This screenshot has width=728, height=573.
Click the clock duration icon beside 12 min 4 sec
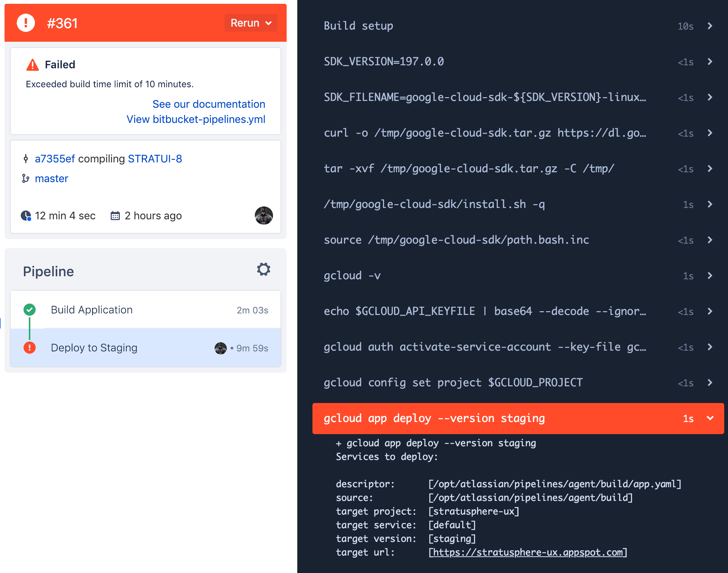(x=26, y=216)
